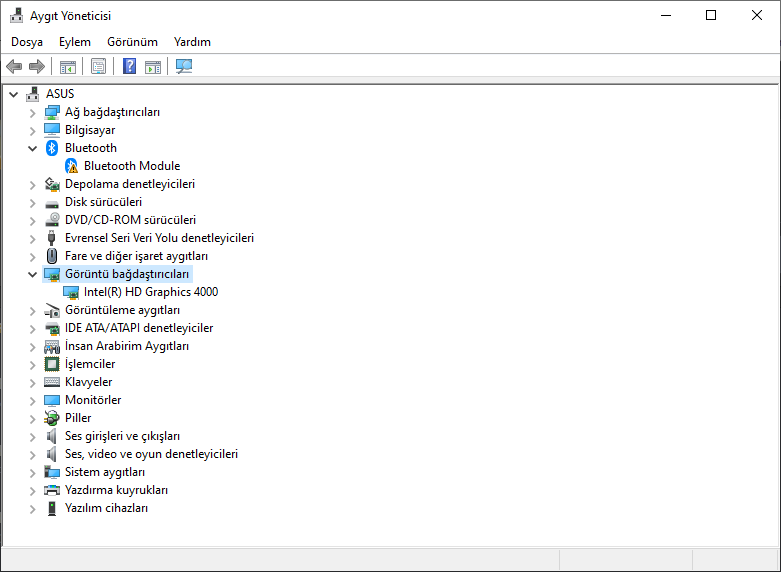Maximize the Aygıt Yöneticisi window
The image size is (781, 572).
pos(711,15)
